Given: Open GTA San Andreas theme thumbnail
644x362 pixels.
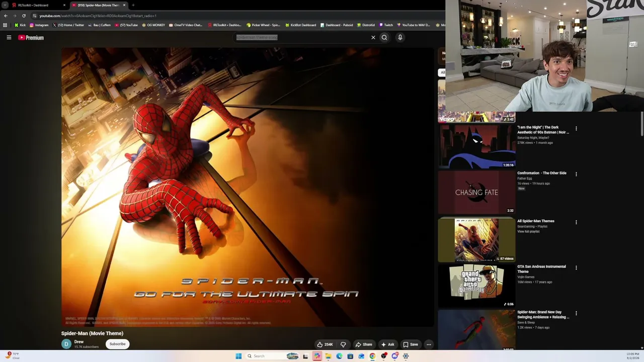Looking at the screenshot, I should tap(476, 286).
